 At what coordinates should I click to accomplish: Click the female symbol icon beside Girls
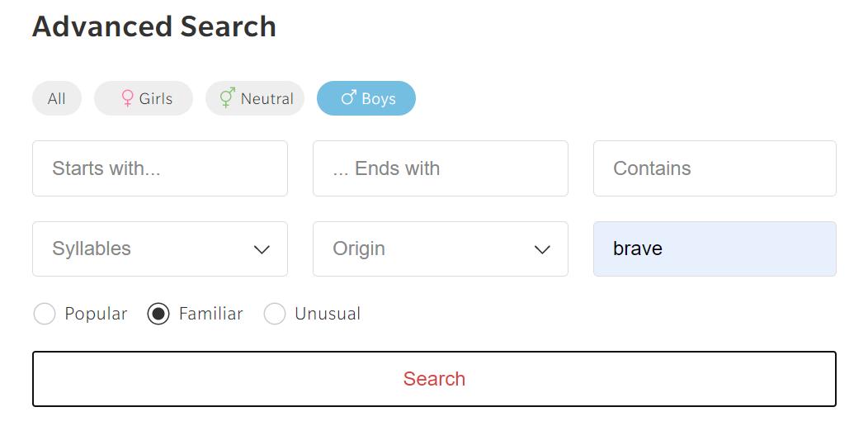pyautogui.click(x=127, y=98)
